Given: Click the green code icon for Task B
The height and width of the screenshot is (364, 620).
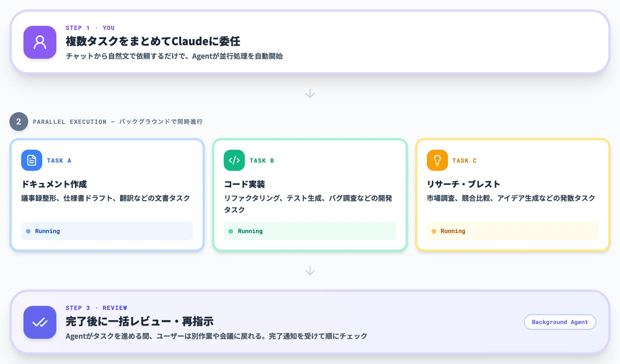Looking at the screenshot, I should tap(234, 160).
